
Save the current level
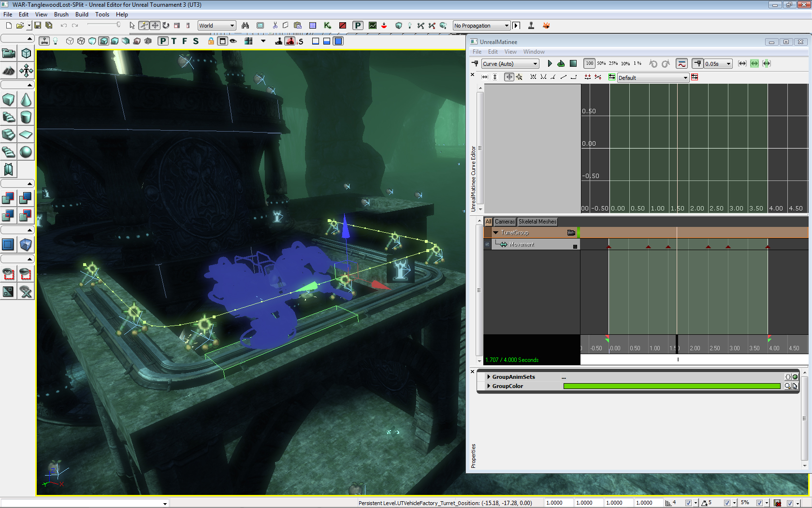pos(37,26)
